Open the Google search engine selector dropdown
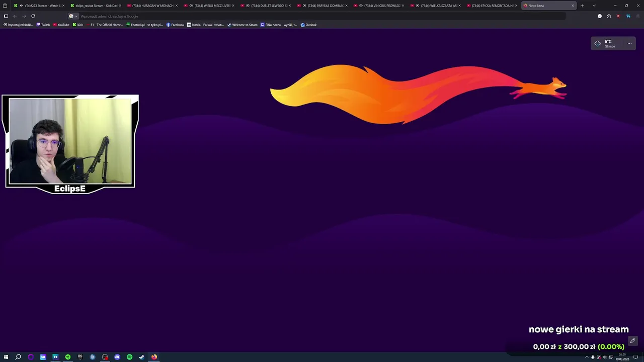This screenshot has height=362, width=644. [73, 16]
